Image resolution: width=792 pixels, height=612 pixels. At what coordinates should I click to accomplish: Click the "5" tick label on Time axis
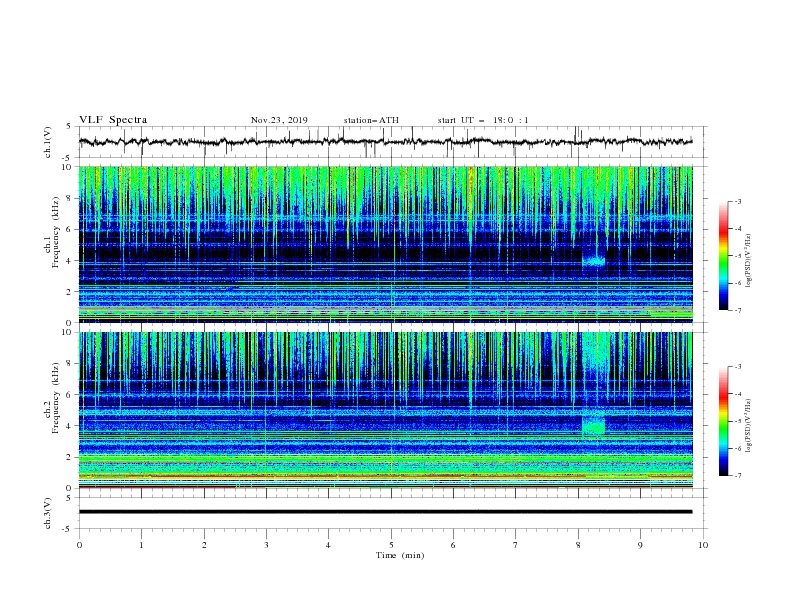click(391, 545)
